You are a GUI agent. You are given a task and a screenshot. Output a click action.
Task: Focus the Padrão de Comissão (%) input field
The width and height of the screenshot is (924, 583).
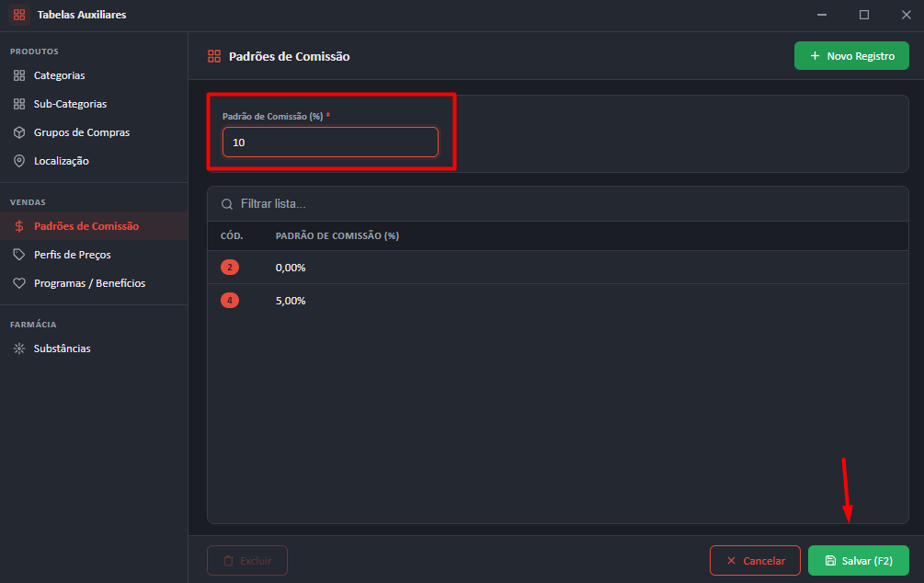[330, 142]
